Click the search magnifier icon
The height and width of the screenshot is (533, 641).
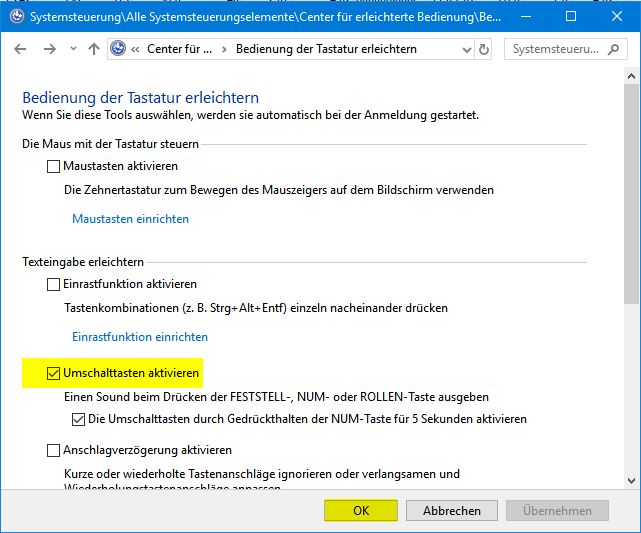pyautogui.click(x=613, y=49)
